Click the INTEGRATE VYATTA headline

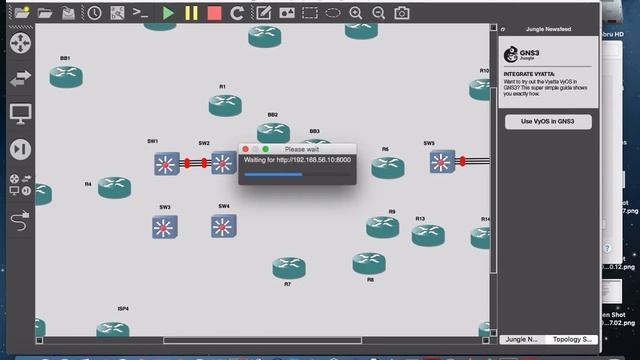coord(529,74)
